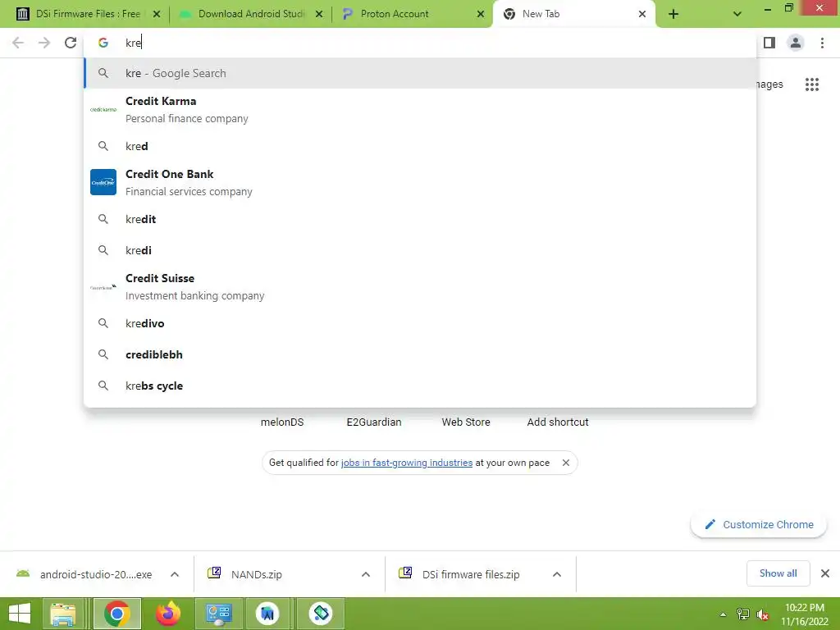Go forward using the forward arrow
The image size is (840, 630).
pyautogui.click(x=44, y=43)
